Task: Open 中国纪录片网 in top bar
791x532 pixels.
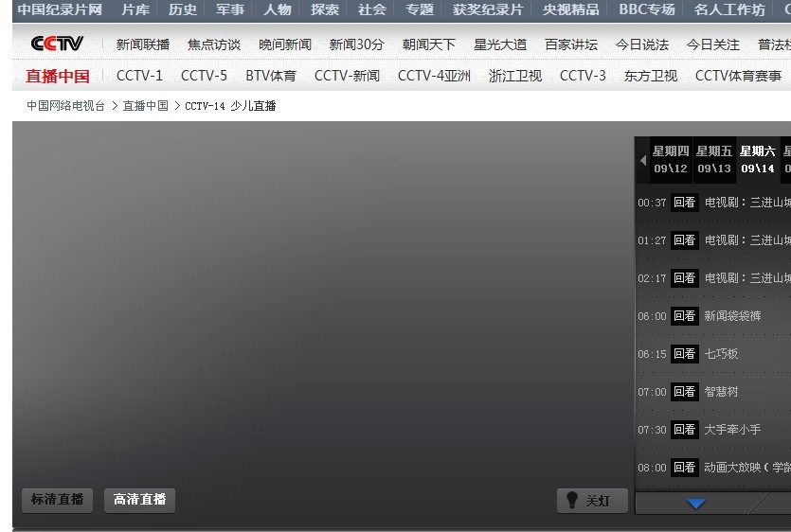Action: coord(60,9)
